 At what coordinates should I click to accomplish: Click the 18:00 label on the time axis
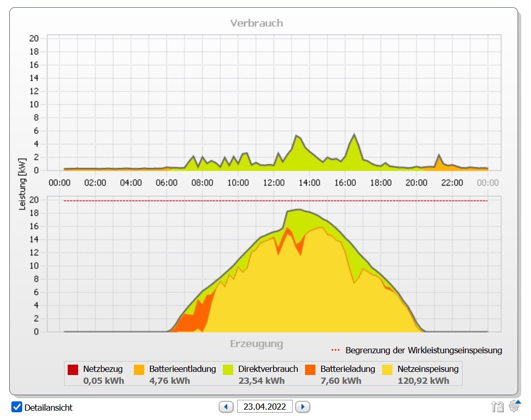[x=381, y=183]
